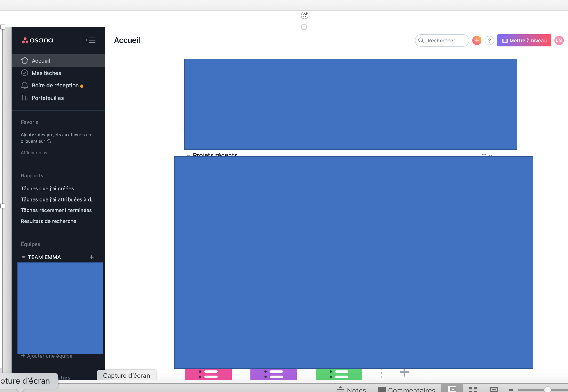The image size is (568, 392).
Task: Click the Asana logo
Action: pyautogui.click(x=37, y=40)
